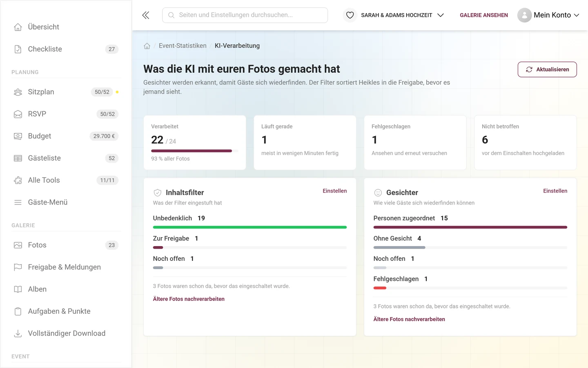Click the Sitzplan people icon
Screen dimensions: 588x368
pyautogui.click(x=18, y=92)
